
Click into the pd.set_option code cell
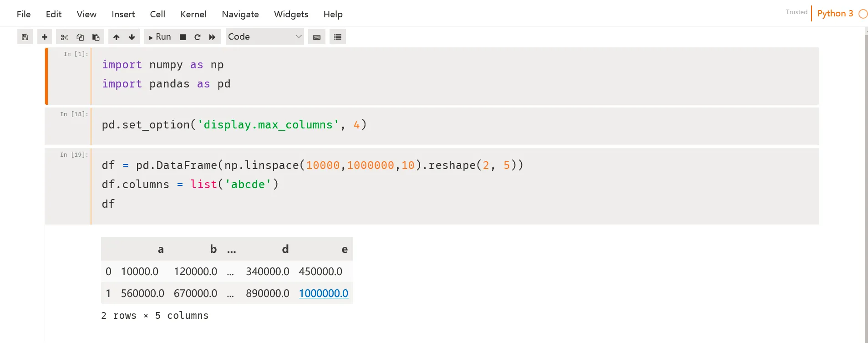[410, 125]
